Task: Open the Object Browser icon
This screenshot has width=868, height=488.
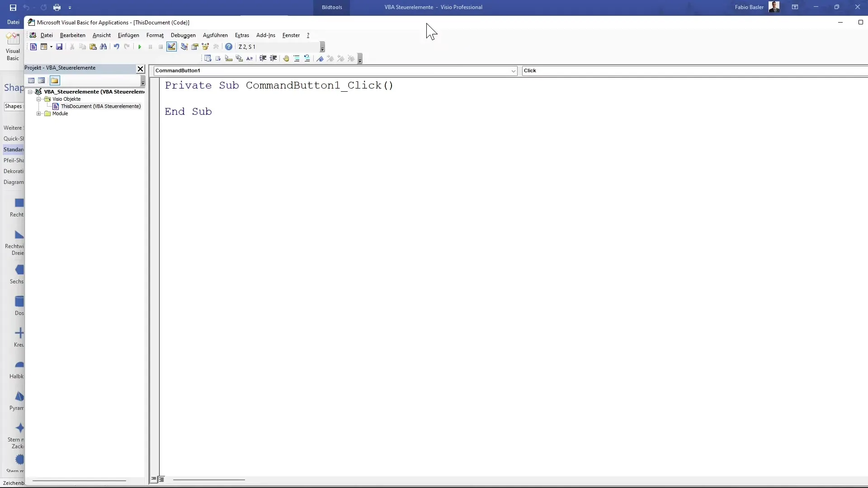Action: (205, 47)
